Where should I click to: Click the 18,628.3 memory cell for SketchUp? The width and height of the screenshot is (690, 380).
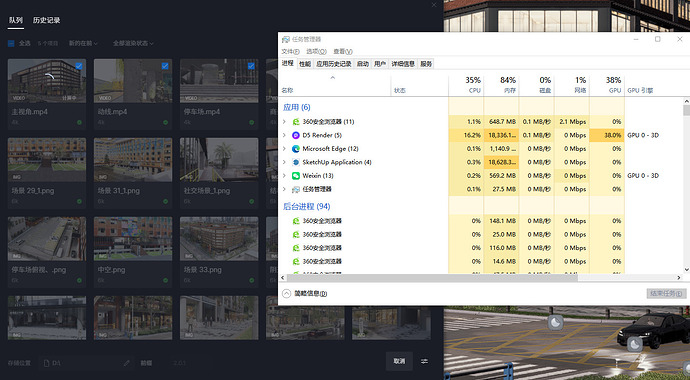[x=501, y=162]
